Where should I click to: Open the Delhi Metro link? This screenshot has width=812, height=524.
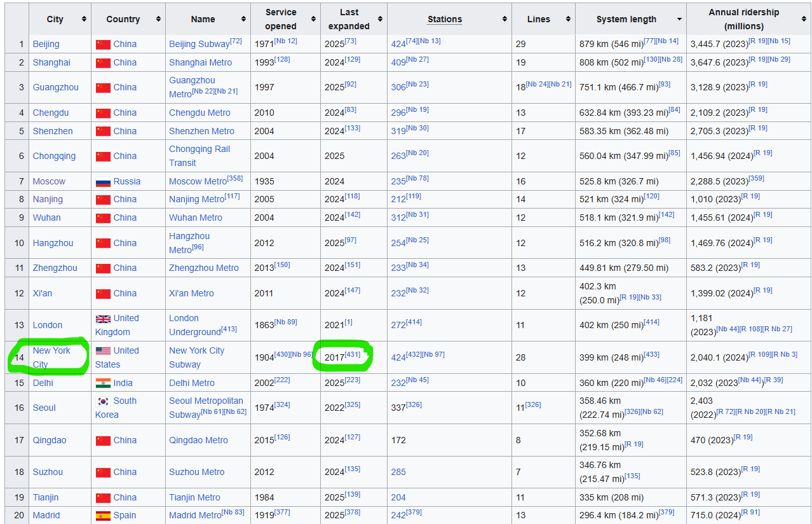pyautogui.click(x=192, y=383)
